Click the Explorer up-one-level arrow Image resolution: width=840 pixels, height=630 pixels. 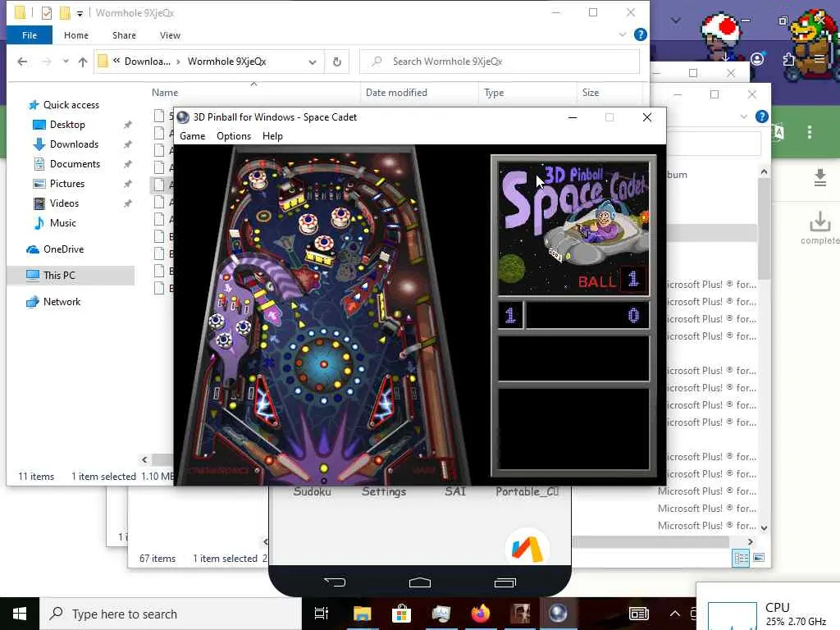83,62
